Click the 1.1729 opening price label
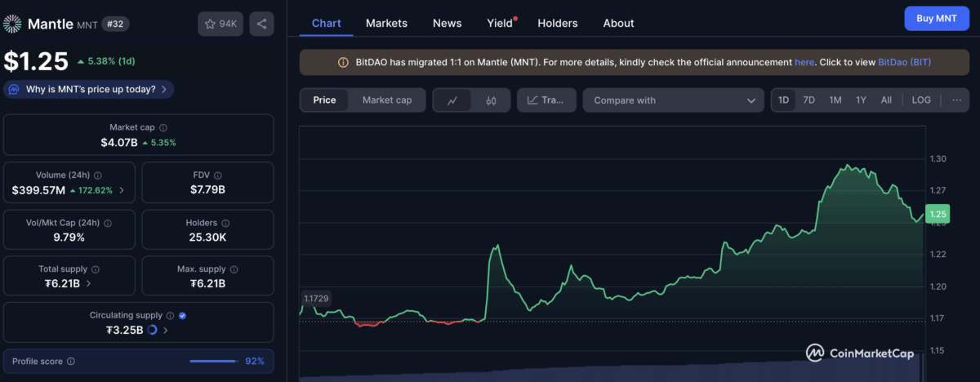The height and width of the screenshot is (382, 980). click(315, 299)
